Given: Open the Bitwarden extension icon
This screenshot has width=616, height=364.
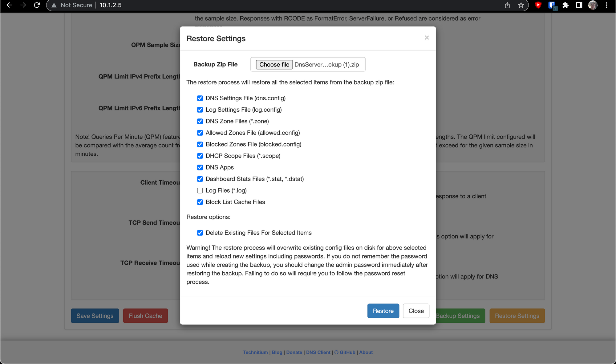Looking at the screenshot, I should pos(552,5).
